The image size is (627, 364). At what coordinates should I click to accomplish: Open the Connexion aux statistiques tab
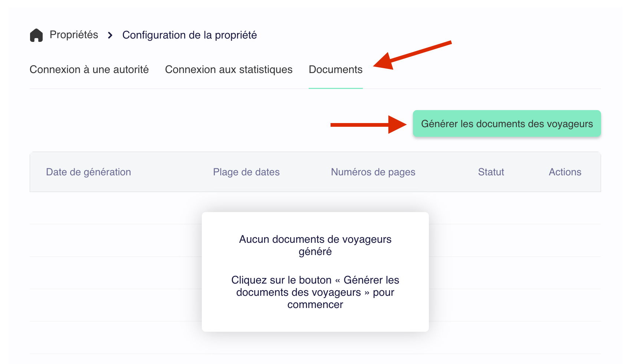coord(229,70)
